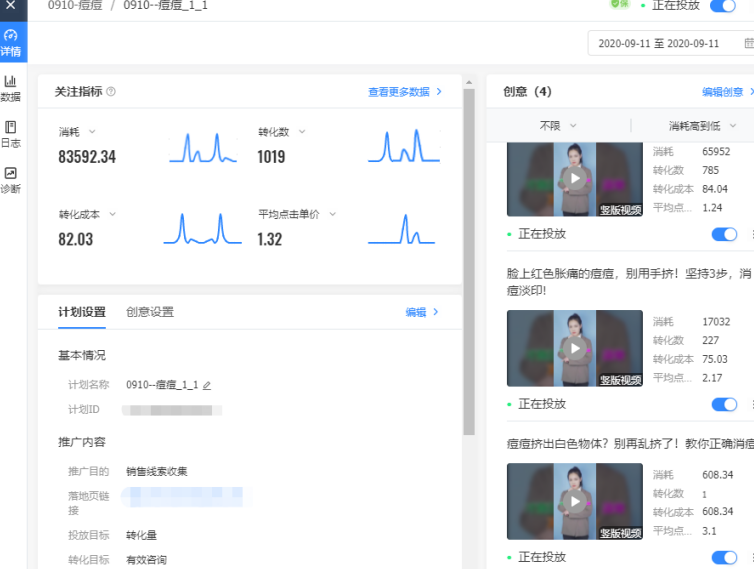
Task: Open the 不限 filter dropdown
Action: pos(558,126)
